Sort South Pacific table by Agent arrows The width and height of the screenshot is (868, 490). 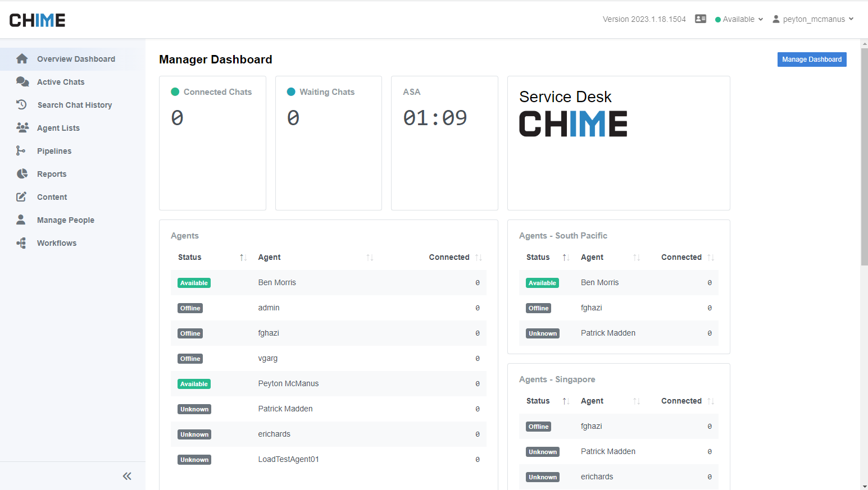click(x=637, y=258)
